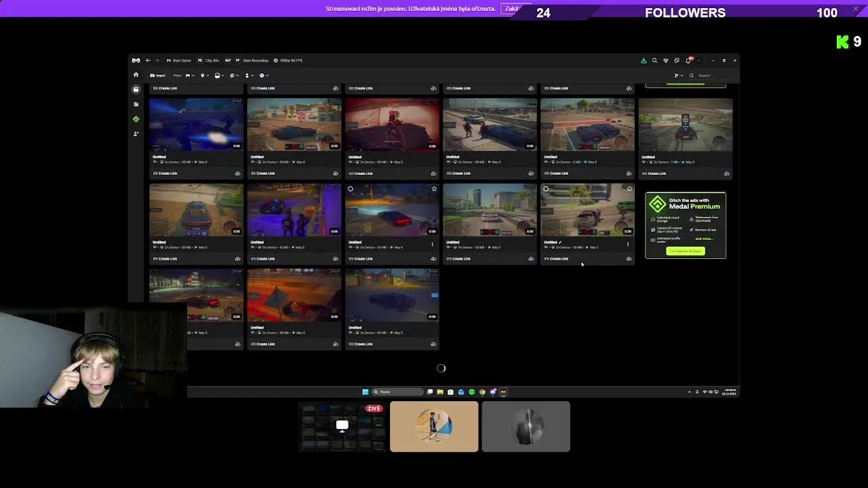The height and width of the screenshot is (488, 868).
Task: Click the Medal taskbar icon
Action: [503, 392]
